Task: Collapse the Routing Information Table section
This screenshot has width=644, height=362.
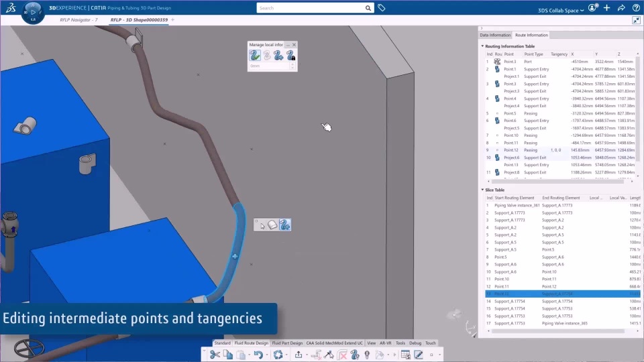Action: [x=482, y=46]
